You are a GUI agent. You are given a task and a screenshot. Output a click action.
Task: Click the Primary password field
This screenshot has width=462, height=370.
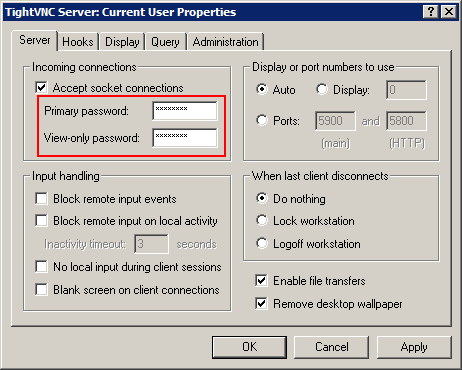click(x=185, y=111)
